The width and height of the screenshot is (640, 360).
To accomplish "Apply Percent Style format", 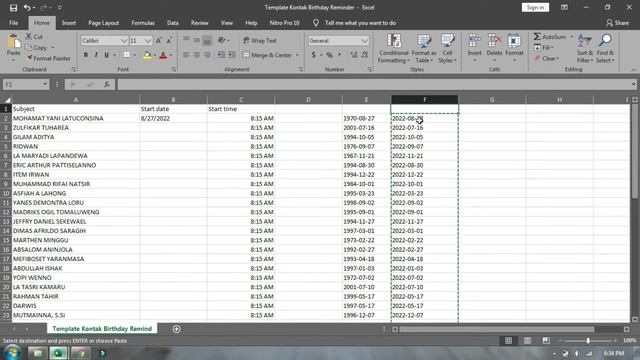I will (x=329, y=55).
